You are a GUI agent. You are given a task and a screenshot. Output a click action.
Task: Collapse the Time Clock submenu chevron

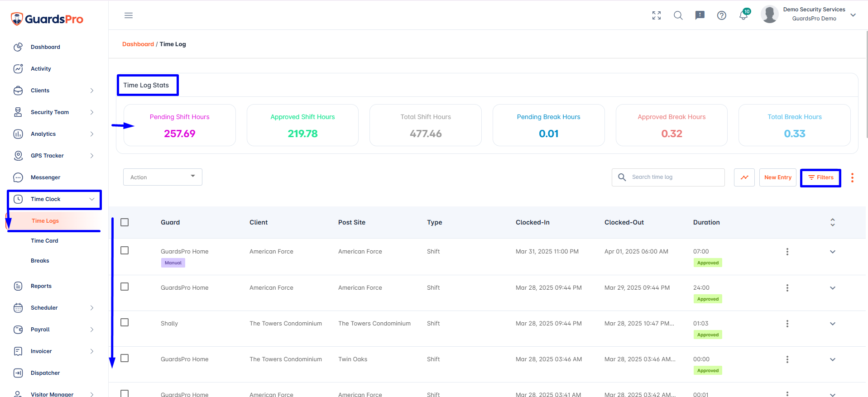pyautogui.click(x=92, y=199)
